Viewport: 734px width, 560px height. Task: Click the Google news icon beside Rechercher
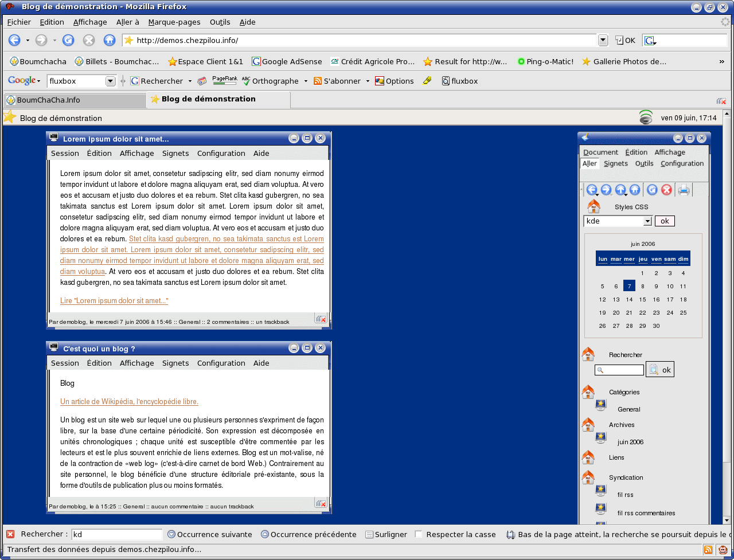202,81
